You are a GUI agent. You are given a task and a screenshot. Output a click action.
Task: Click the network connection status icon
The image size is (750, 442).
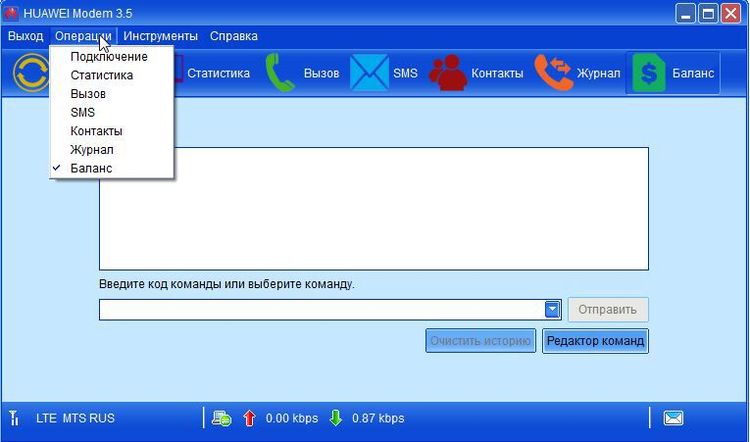click(x=222, y=418)
